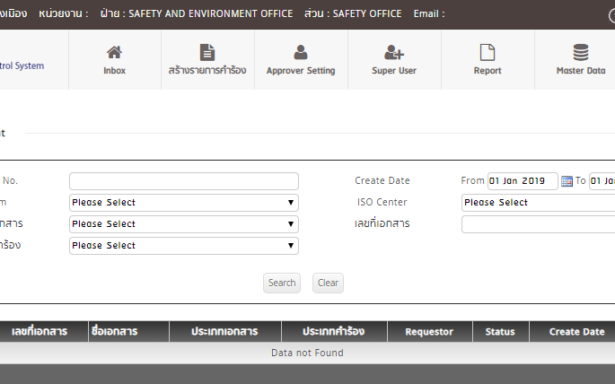Focus the เลขที่เอกสาร input field
The image size is (615, 384).
(x=538, y=224)
